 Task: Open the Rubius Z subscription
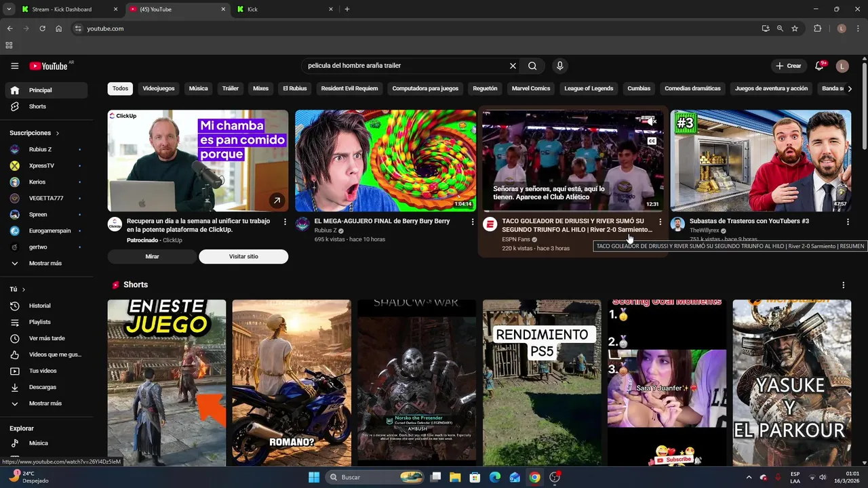click(x=46, y=149)
